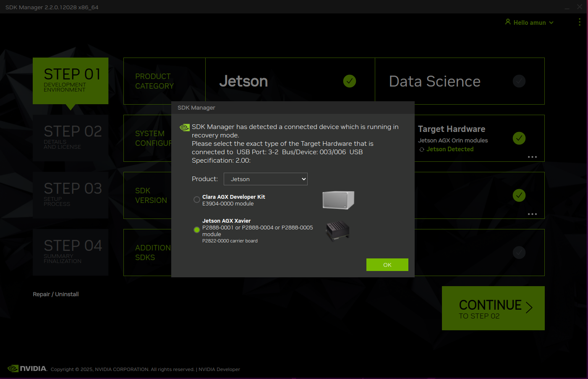Click the P2822-0000 carrier board text

pos(230,241)
